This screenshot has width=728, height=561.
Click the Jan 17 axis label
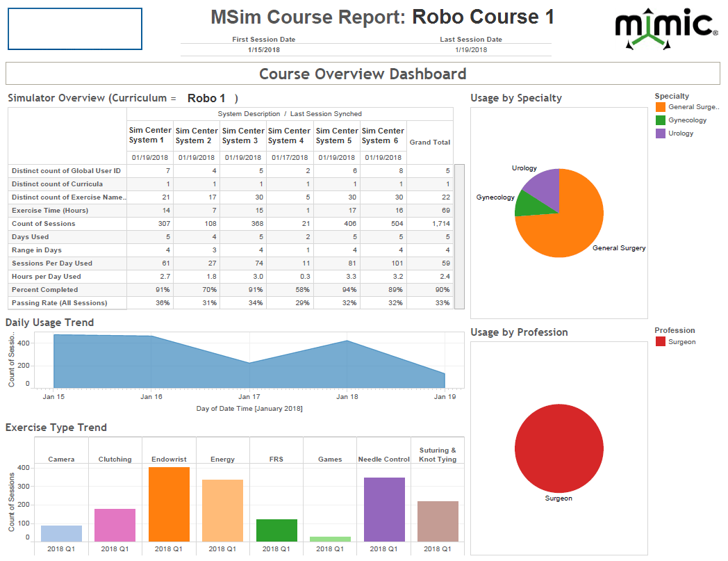click(249, 396)
